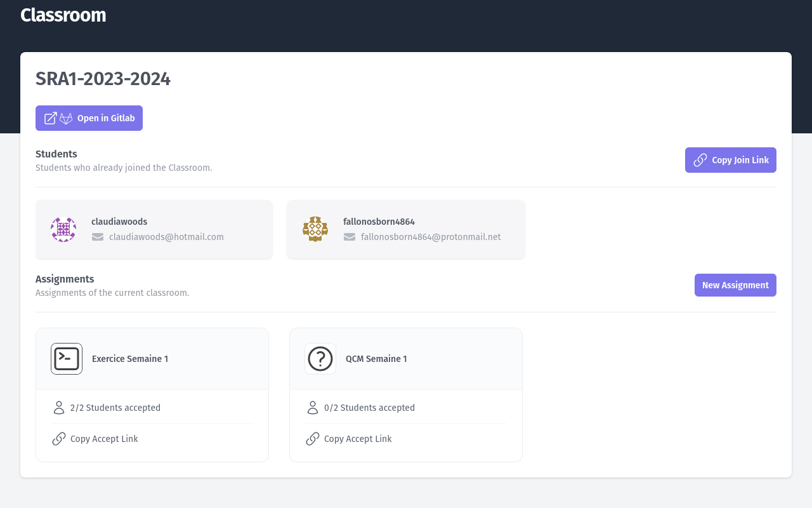Screen dimensions: 812x508
Task: Click the external link icon in Open in Gitlab
Action: tap(50, 118)
